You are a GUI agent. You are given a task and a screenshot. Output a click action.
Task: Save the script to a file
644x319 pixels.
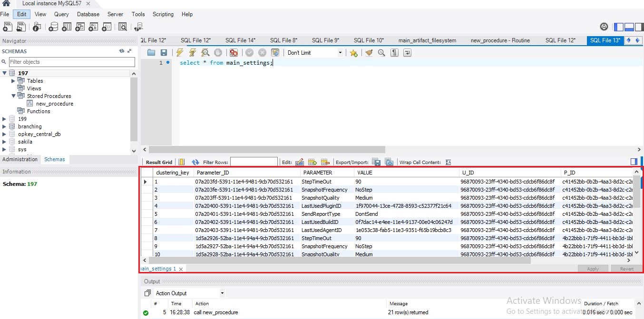tap(164, 53)
